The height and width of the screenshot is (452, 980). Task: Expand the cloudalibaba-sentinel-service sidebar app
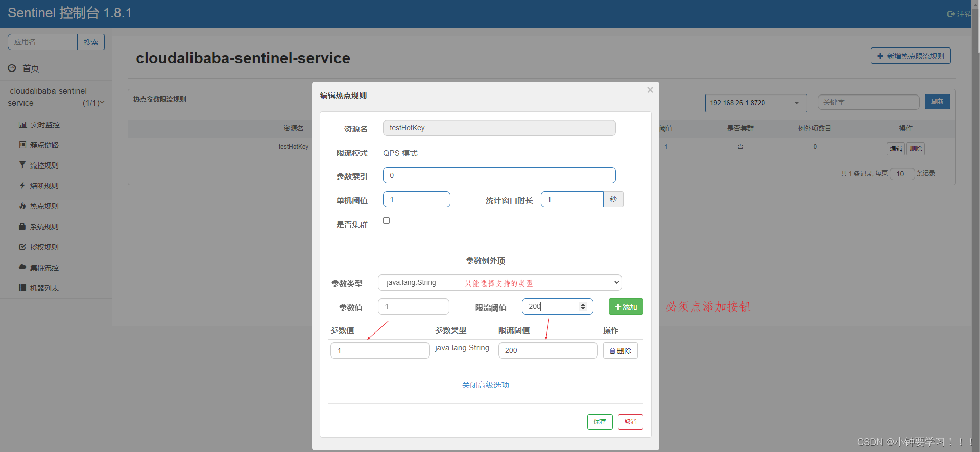click(56, 97)
